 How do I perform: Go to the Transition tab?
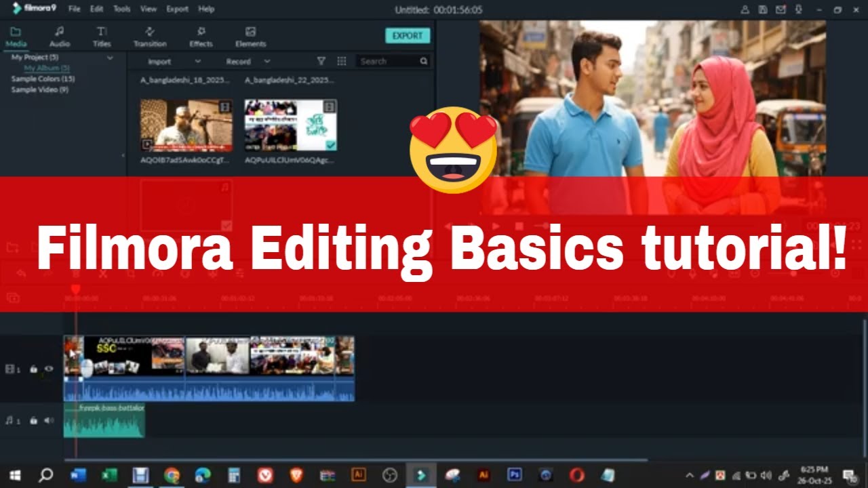pos(150,37)
